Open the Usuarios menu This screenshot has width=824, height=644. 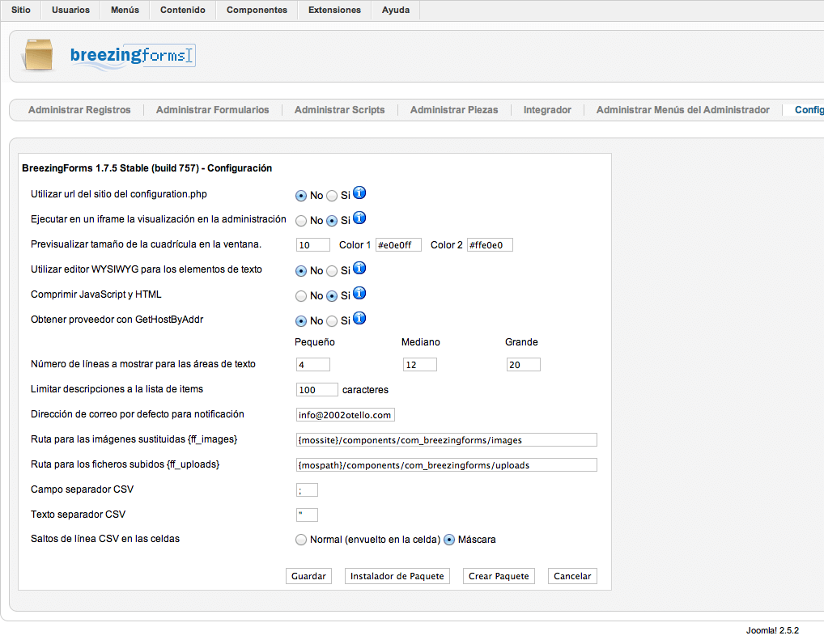pyautogui.click(x=70, y=10)
